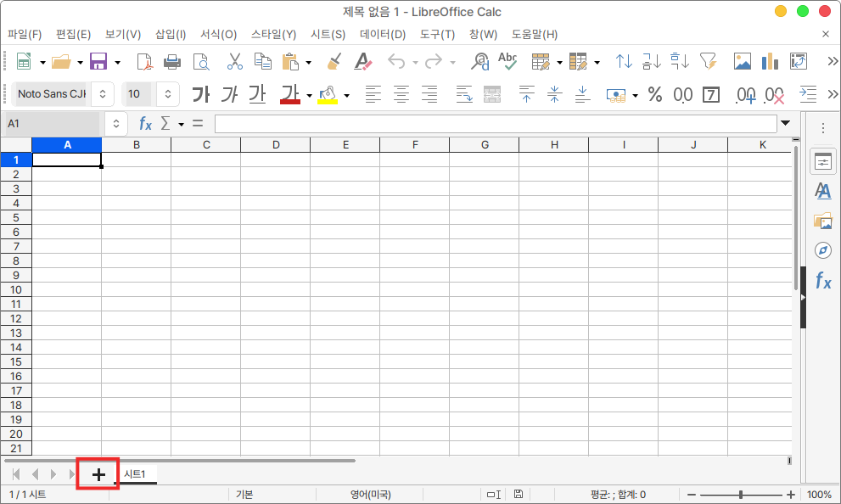The height and width of the screenshot is (504, 841).
Task: Open the 데이터(D) menu
Action: click(383, 35)
